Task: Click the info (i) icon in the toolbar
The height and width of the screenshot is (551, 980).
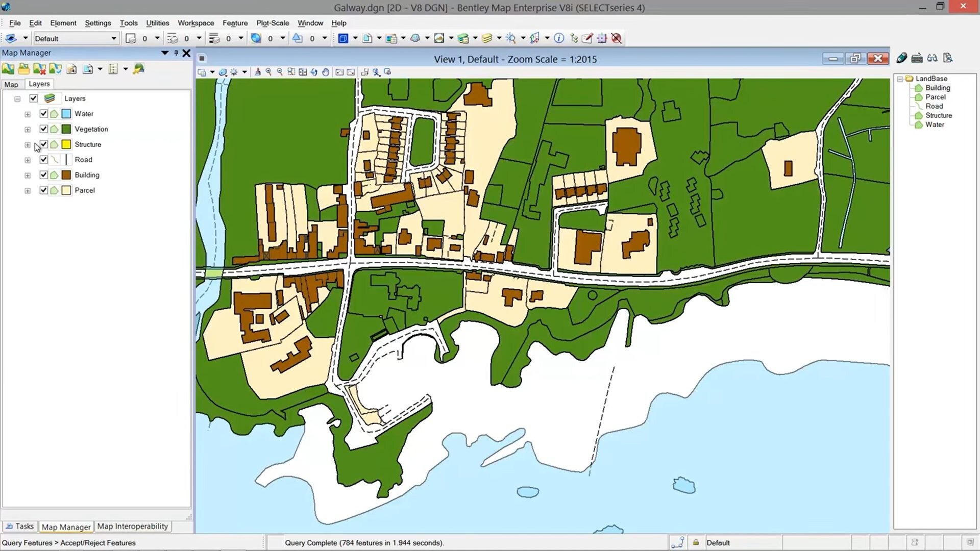Action: 559,38
